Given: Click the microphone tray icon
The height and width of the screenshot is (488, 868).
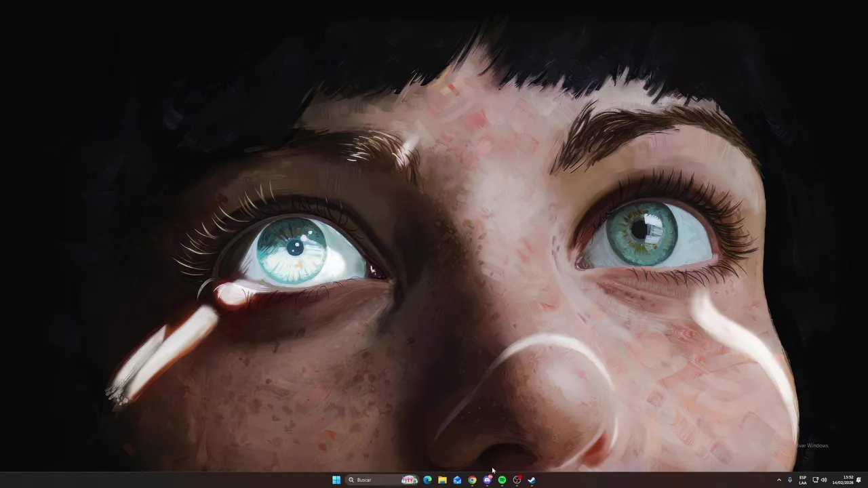Looking at the screenshot, I should pyautogui.click(x=790, y=480).
